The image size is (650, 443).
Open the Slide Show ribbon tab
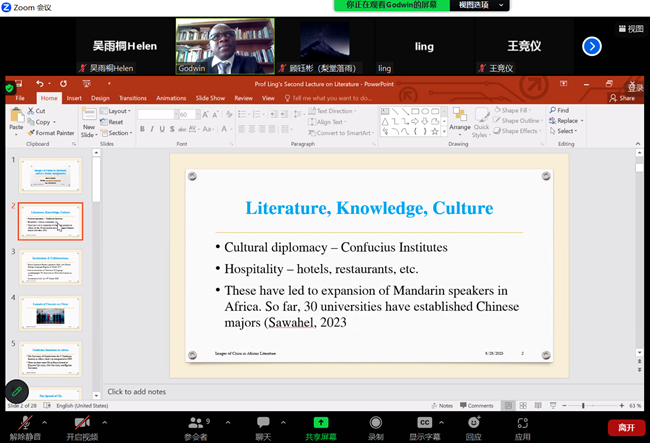tap(210, 98)
